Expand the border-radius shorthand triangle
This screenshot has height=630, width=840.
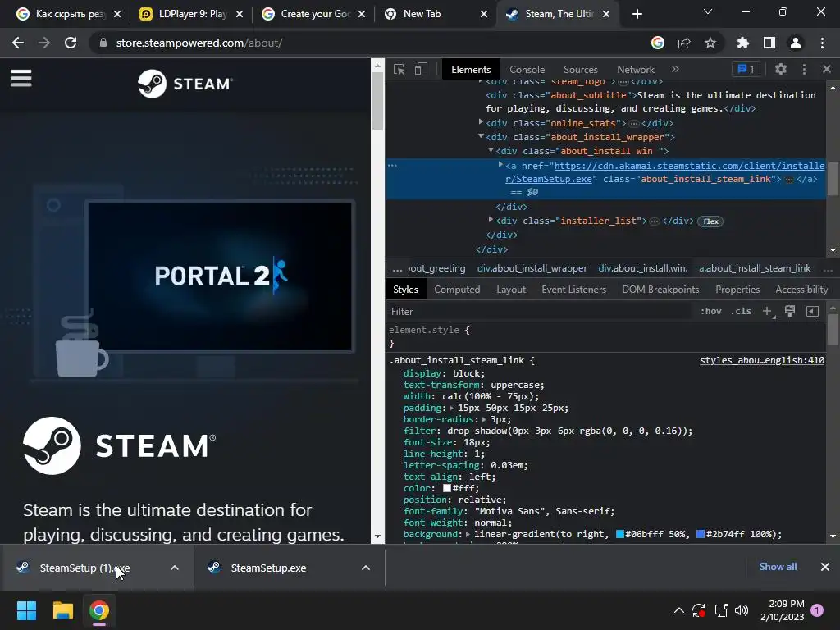pyautogui.click(x=484, y=419)
